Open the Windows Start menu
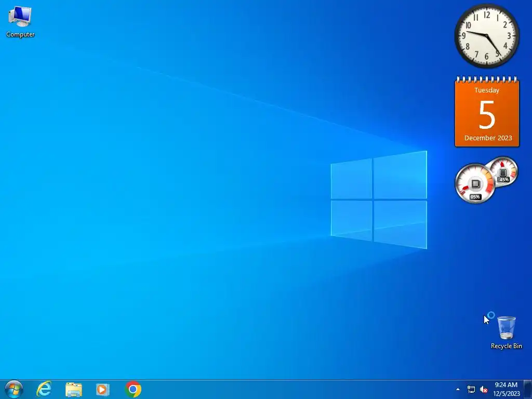 click(14, 389)
